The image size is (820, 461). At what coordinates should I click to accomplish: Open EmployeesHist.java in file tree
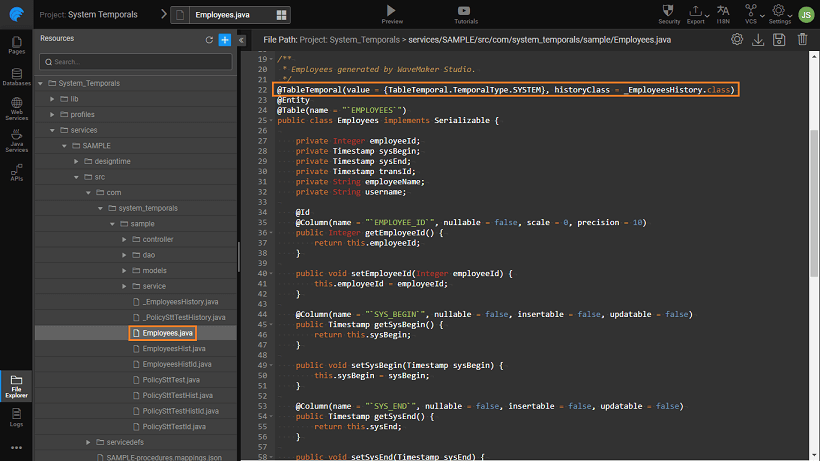[x=173, y=349]
